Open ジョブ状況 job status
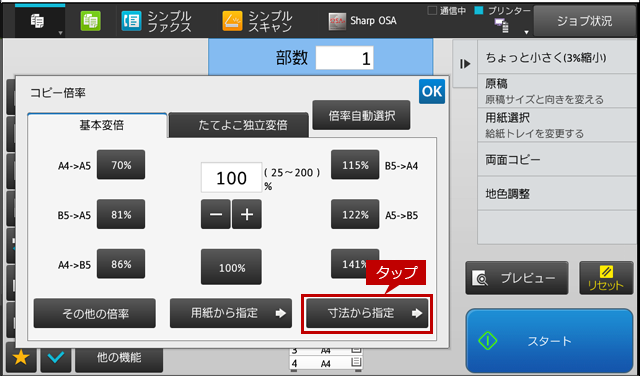 coord(584,21)
